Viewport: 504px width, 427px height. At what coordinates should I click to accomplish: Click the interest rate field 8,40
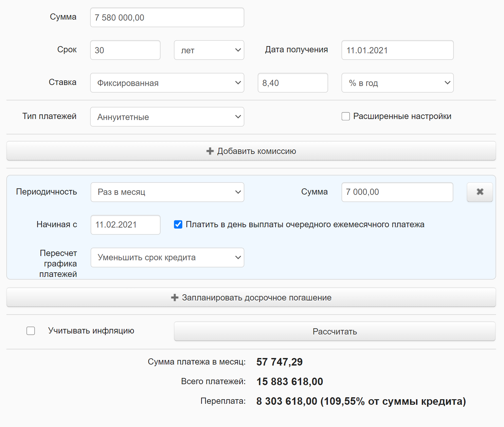(x=293, y=83)
